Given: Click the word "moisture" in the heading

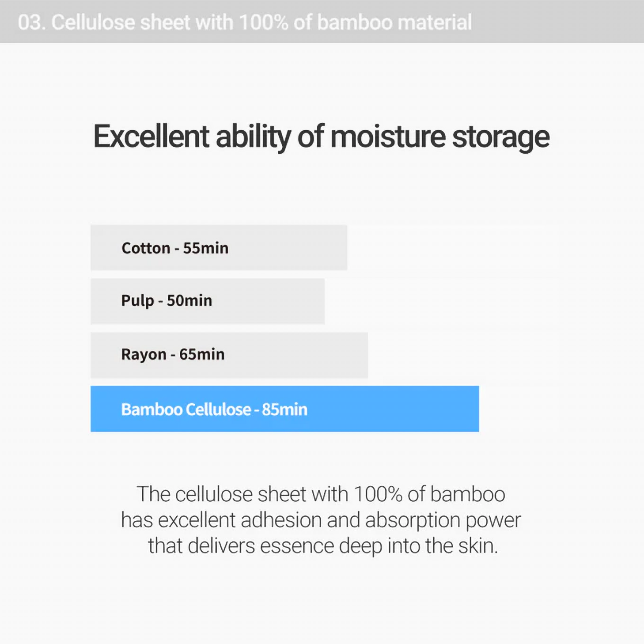Looking at the screenshot, I should click(388, 136).
